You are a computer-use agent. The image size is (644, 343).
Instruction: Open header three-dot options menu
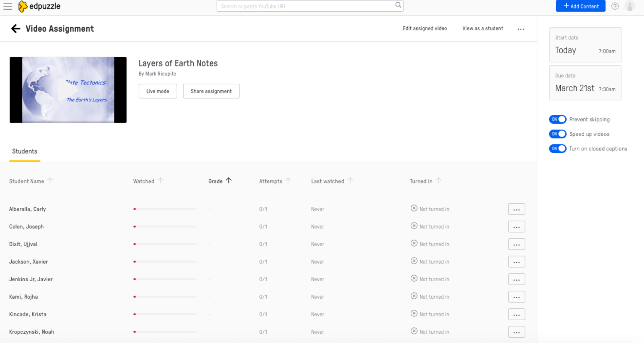[521, 29]
